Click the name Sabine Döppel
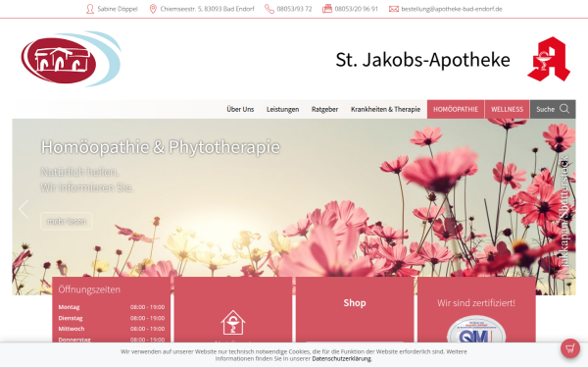Viewport: 588px width, 368px height. (x=118, y=9)
